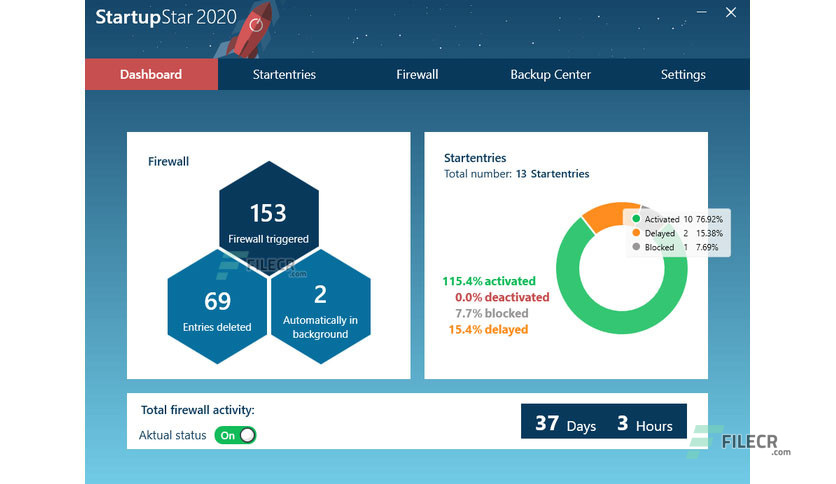Click the gray Blocked legend dot
This screenshot has width=836, height=484.
click(x=636, y=247)
